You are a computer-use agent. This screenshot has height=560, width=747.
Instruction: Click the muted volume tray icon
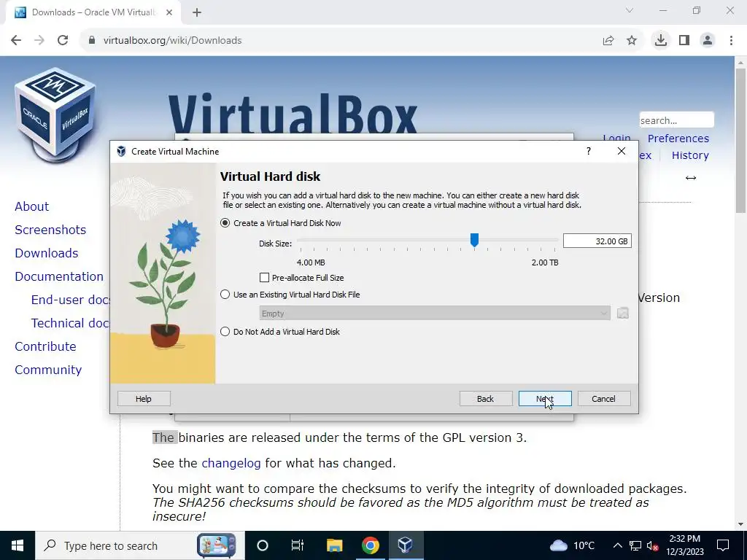(x=652, y=545)
